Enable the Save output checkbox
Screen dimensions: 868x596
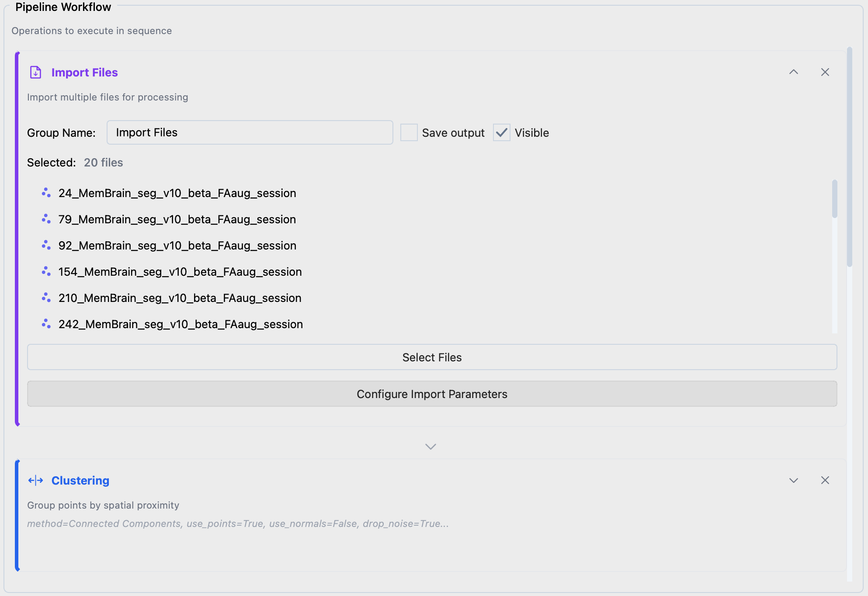click(409, 132)
